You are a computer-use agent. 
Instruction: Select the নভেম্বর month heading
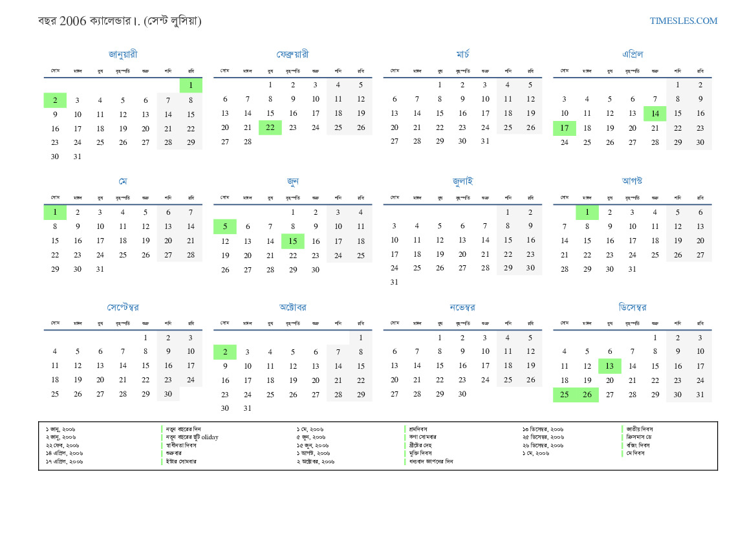(x=462, y=307)
